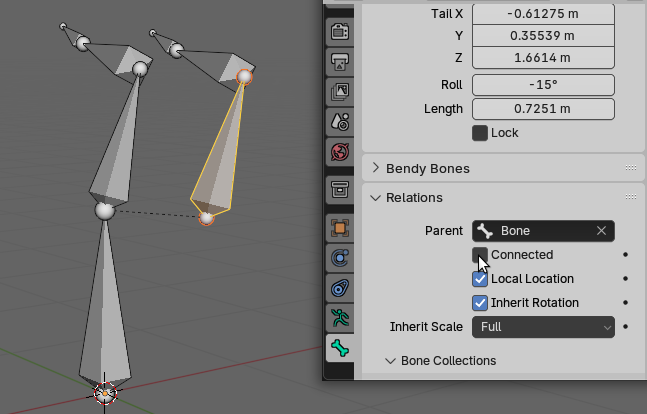Click the Tail Z value field

pos(543,58)
